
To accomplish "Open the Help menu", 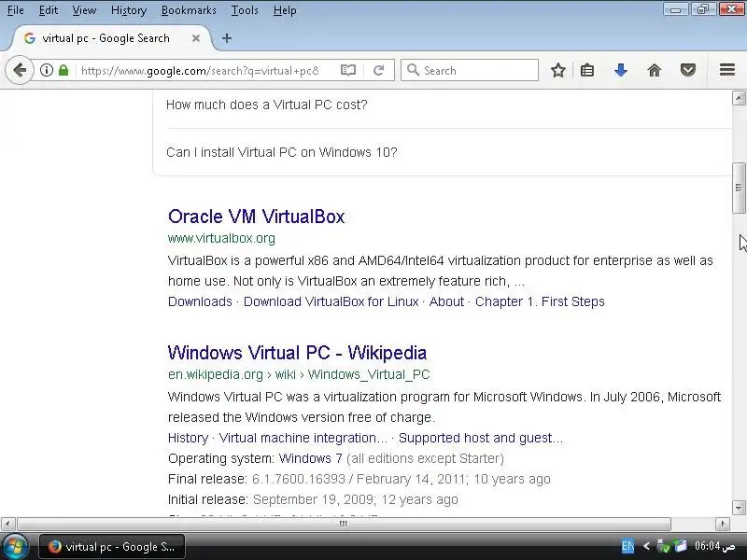I will (285, 10).
